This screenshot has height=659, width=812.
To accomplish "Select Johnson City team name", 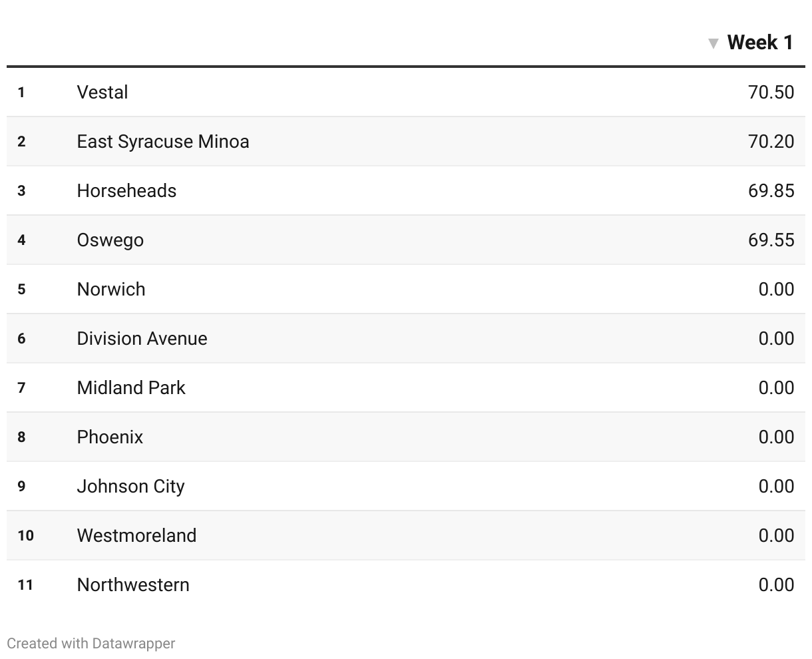I will (x=130, y=486).
